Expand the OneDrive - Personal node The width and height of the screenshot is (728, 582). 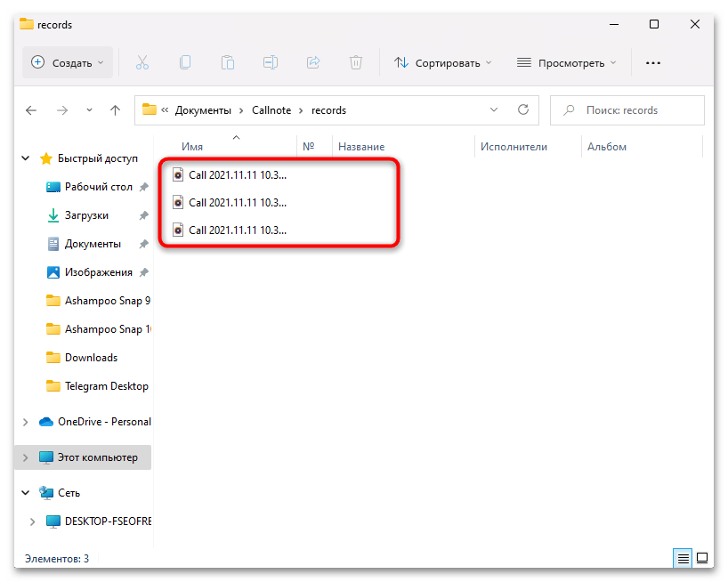coord(25,422)
